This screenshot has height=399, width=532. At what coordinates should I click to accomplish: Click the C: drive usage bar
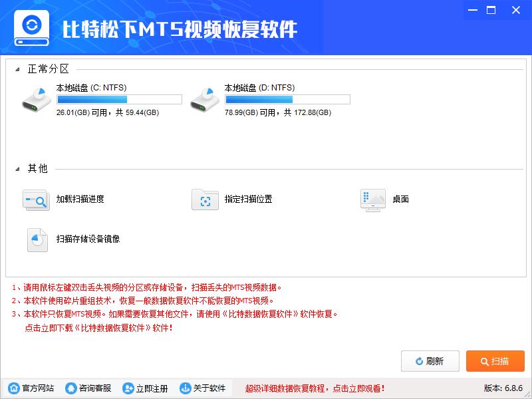tap(119, 99)
